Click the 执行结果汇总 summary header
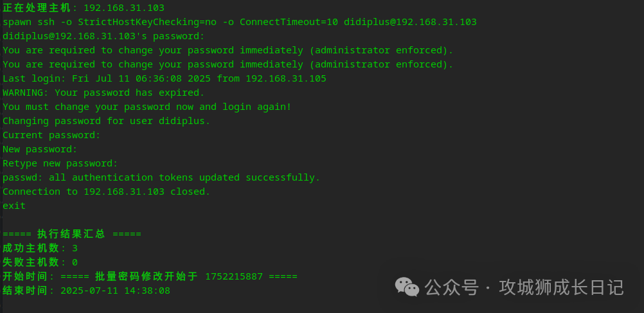This screenshot has width=644, height=313. (72, 234)
